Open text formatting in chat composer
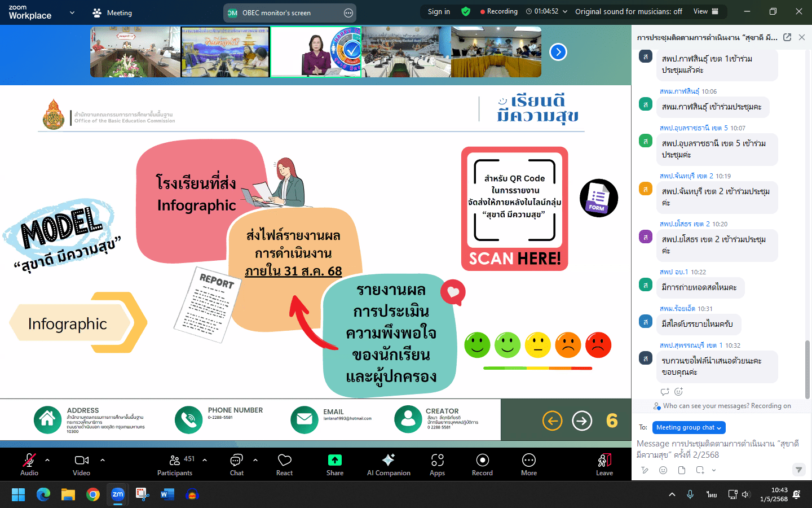This screenshot has height=508, width=812. [645, 470]
